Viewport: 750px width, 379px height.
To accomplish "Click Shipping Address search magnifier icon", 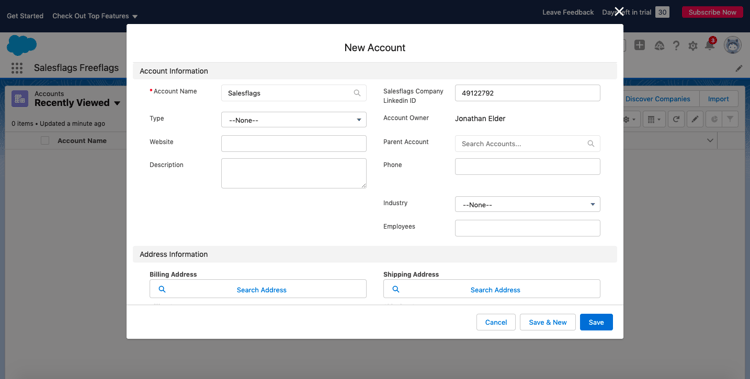I will coord(396,289).
